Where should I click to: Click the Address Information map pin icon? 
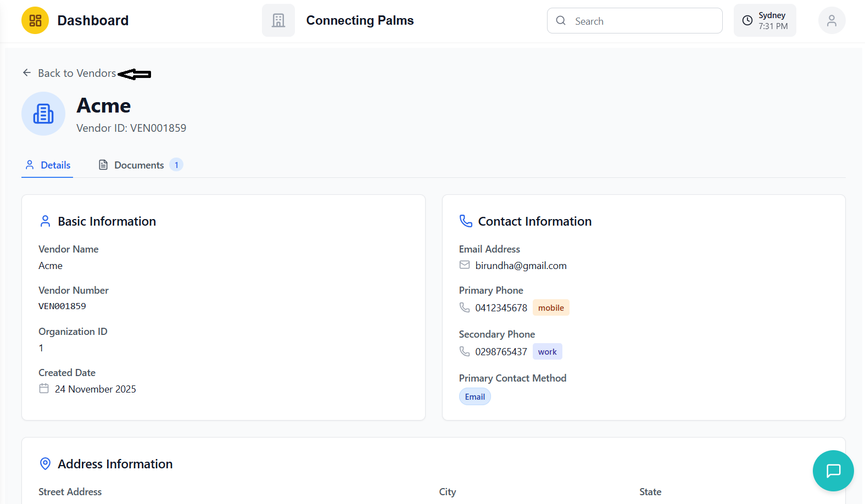(x=46, y=464)
